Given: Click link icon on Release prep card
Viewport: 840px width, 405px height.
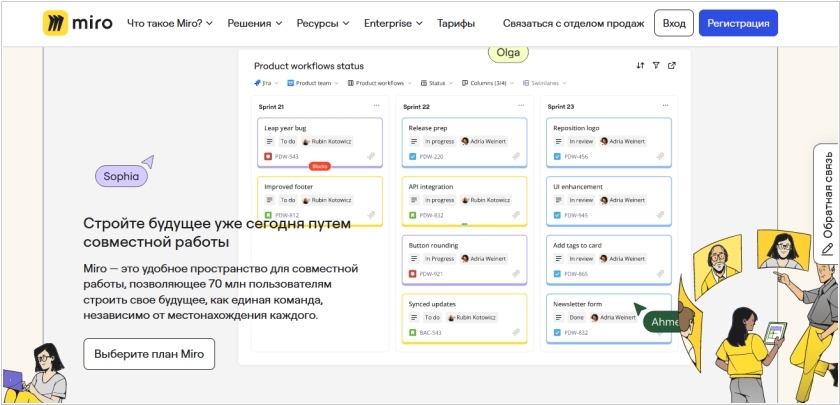Looking at the screenshot, I should (x=517, y=157).
